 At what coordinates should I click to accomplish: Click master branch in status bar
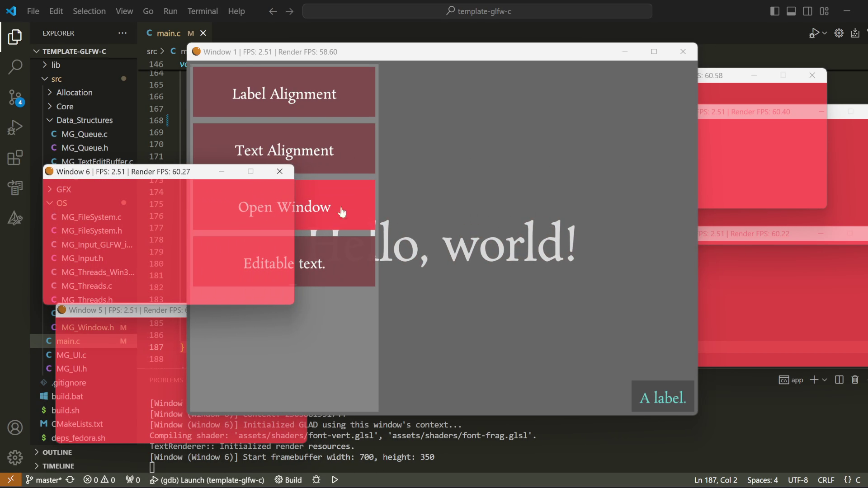click(43, 480)
